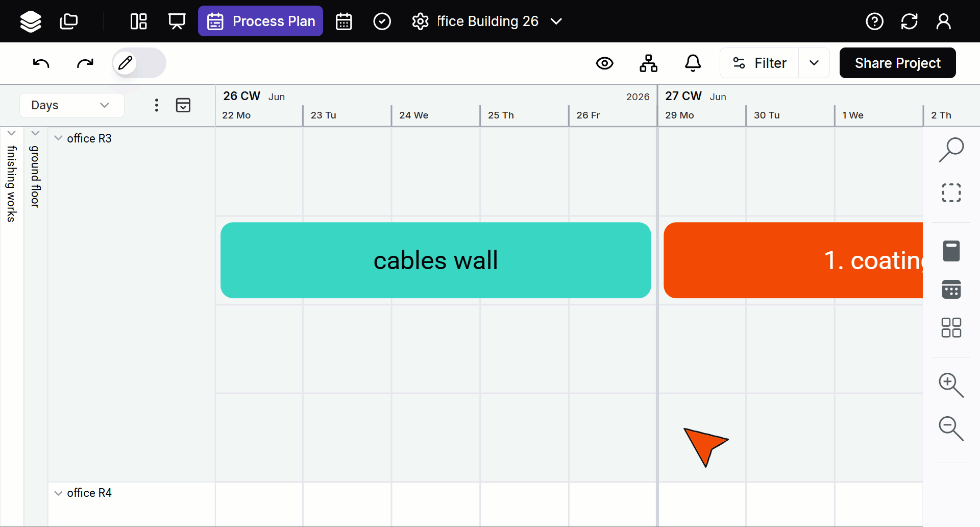The image size is (980, 527).
Task: Click the Share Project button
Action: [897, 63]
